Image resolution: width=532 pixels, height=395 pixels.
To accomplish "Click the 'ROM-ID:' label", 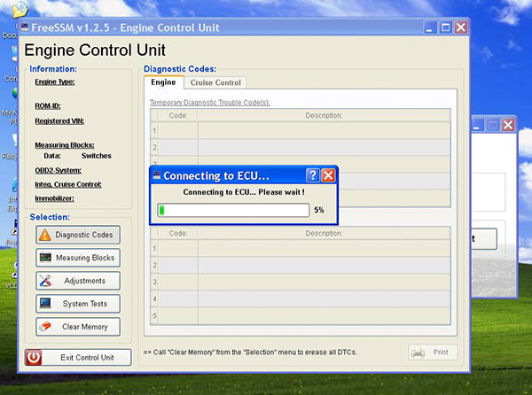I will 48,106.
